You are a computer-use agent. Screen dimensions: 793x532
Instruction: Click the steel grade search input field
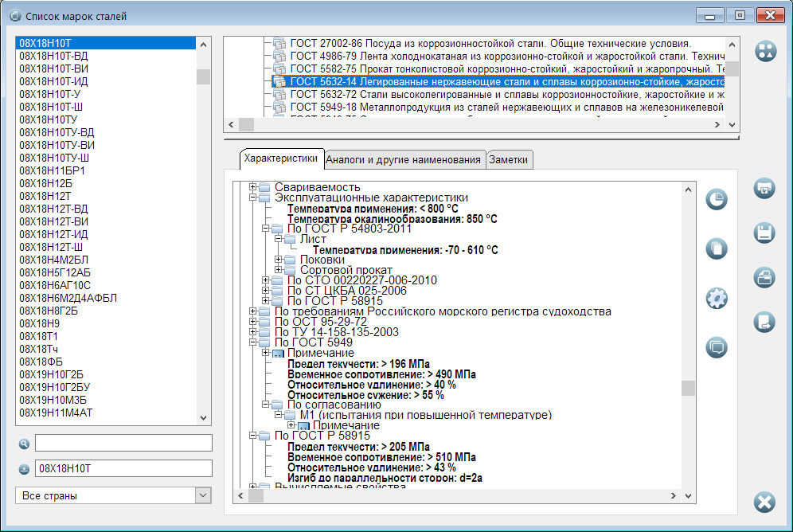click(123, 443)
